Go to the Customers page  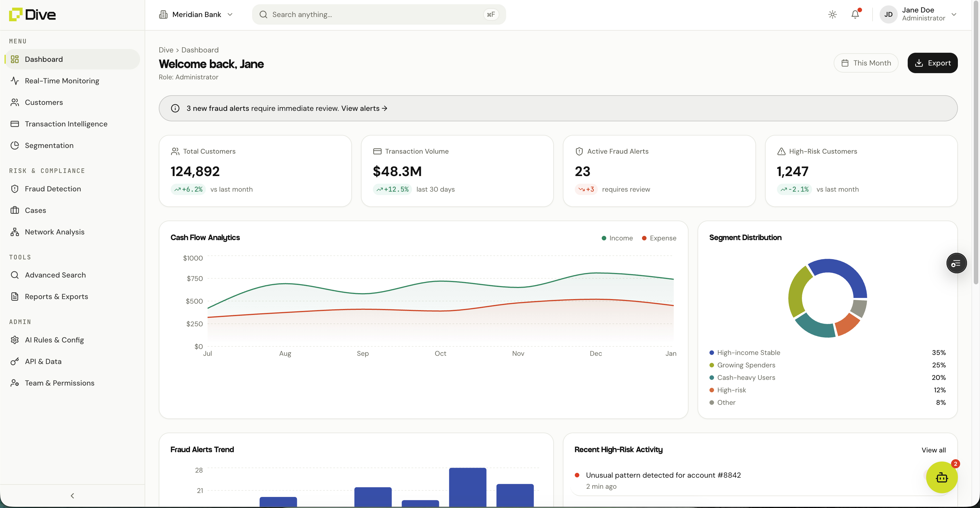click(72, 102)
